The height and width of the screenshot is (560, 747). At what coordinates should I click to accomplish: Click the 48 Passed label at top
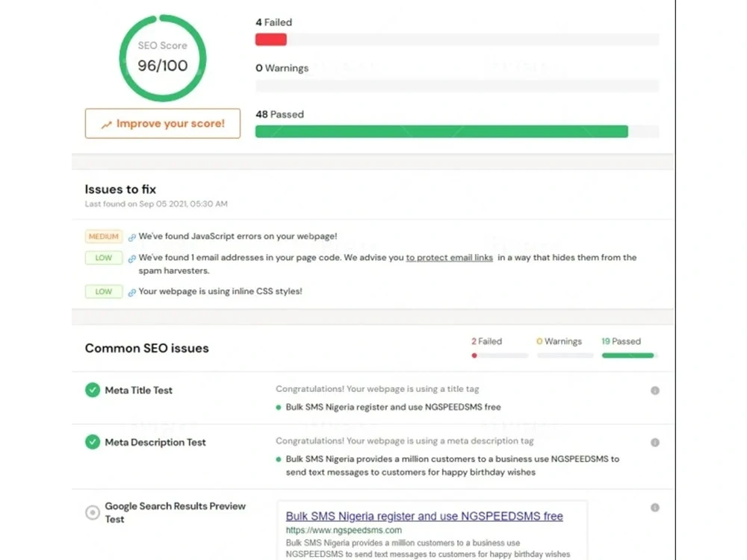click(279, 114)
